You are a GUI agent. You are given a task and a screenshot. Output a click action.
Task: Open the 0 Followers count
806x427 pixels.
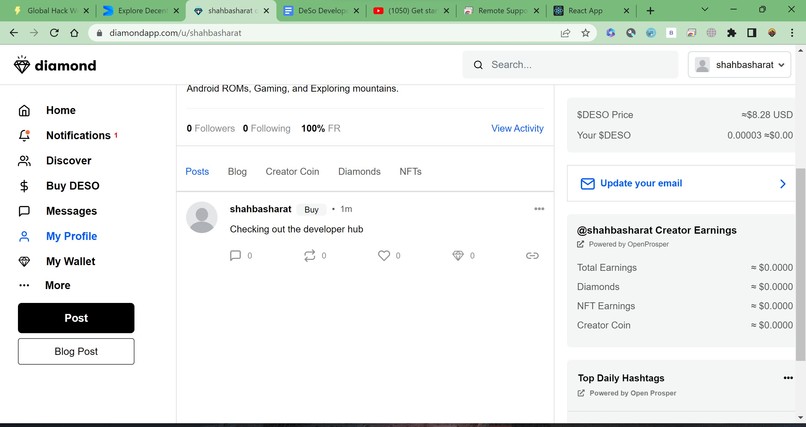(211, 128)
